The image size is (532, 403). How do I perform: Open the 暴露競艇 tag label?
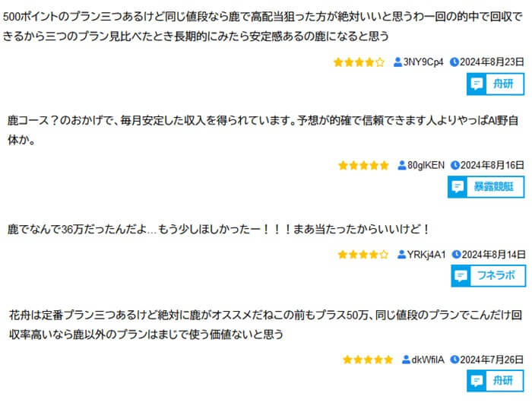point(494,186)
